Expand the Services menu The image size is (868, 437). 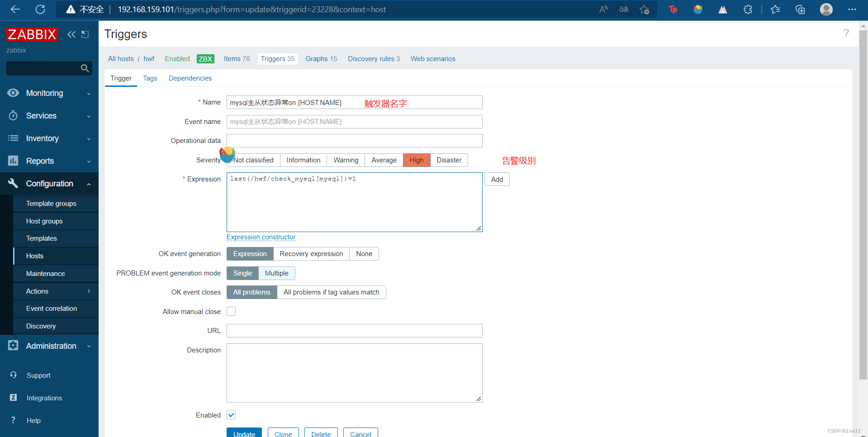pyautogui.click(x=89, y=116)
